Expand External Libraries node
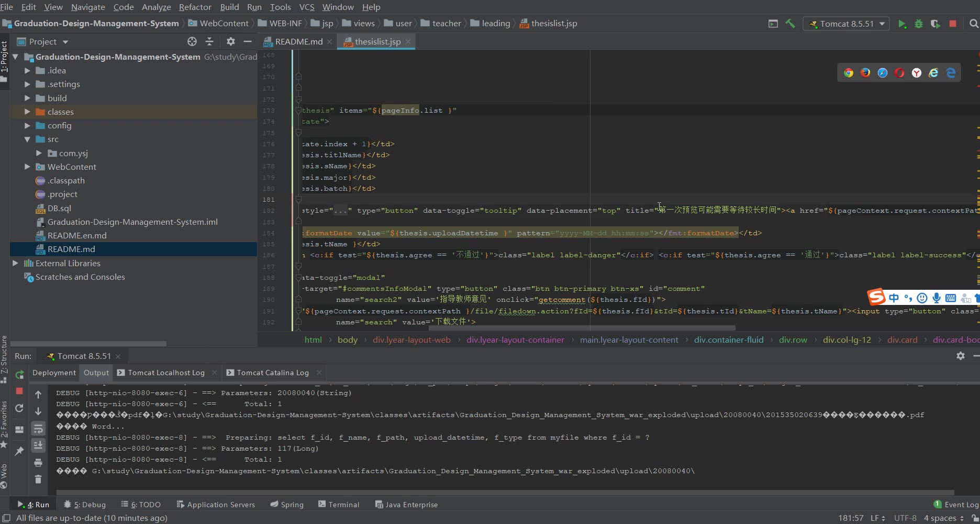980x524 pixels. pyautogui.click(x=16, y=263)
